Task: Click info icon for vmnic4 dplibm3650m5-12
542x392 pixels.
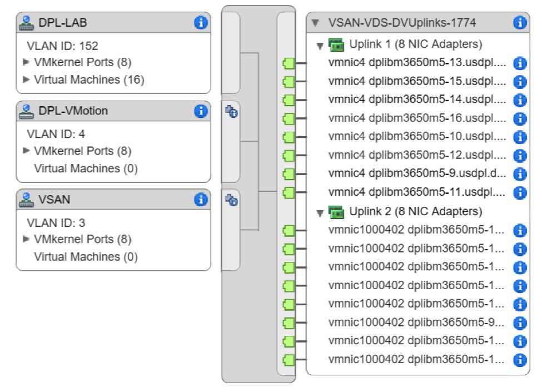Action: 520,156
